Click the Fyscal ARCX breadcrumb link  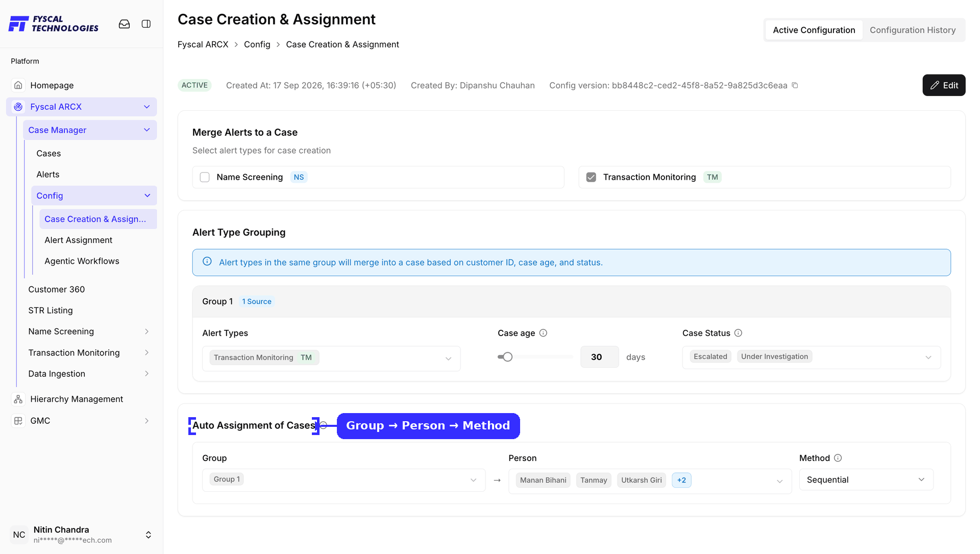(203, 44)
